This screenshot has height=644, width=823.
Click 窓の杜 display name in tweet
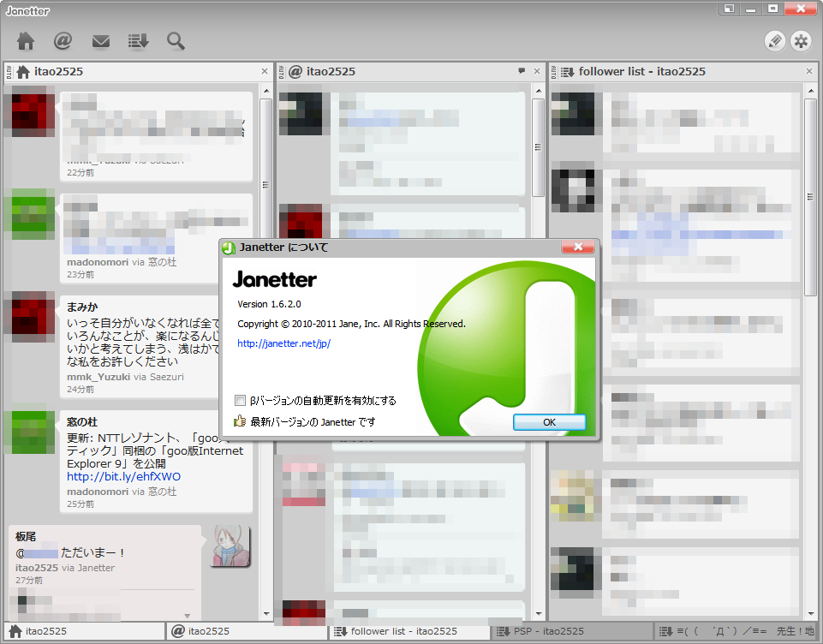[x=82, y=422]
